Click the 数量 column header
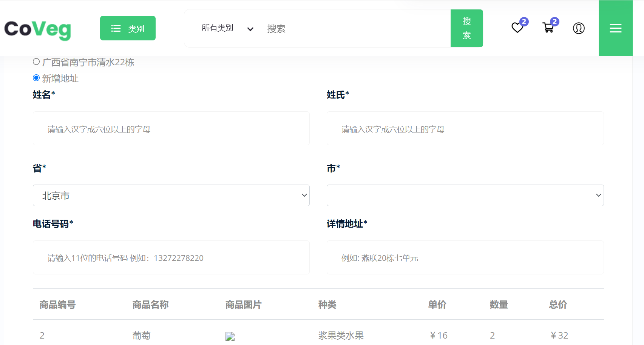Screen dimensions: 644x345 pos(499,305)
